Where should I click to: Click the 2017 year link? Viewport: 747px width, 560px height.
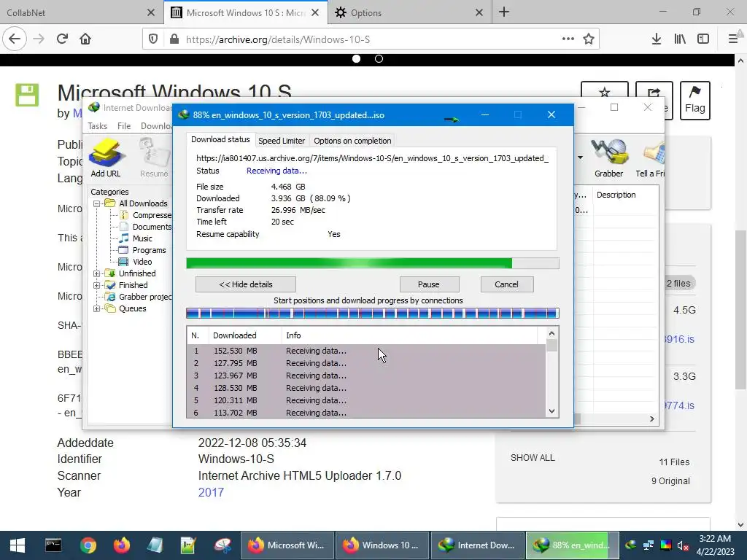[x=211, y=492]
